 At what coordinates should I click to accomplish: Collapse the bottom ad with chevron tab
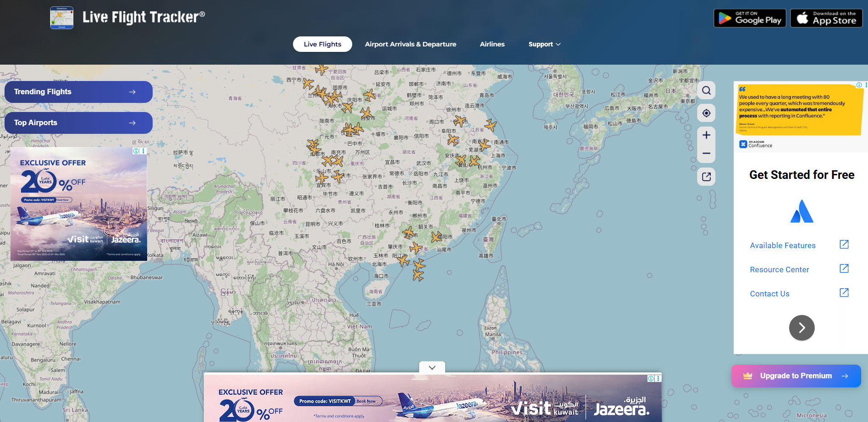[432, 367]
